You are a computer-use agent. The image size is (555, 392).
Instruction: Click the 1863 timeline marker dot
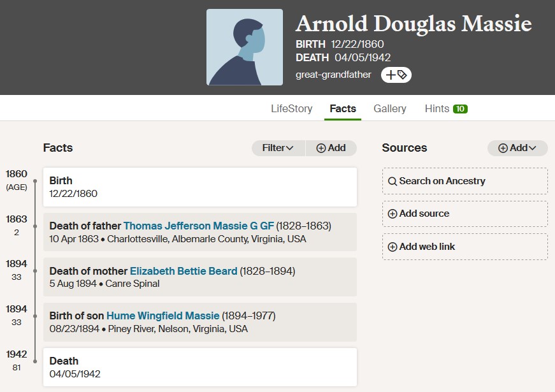coord(35,226)
